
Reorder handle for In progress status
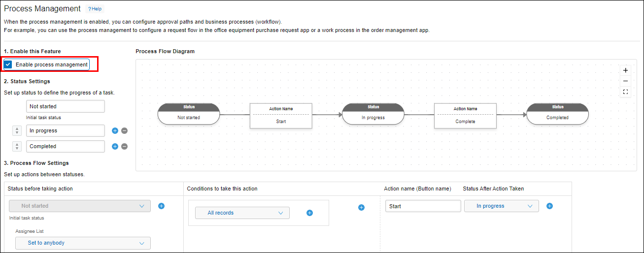(17, 131)
